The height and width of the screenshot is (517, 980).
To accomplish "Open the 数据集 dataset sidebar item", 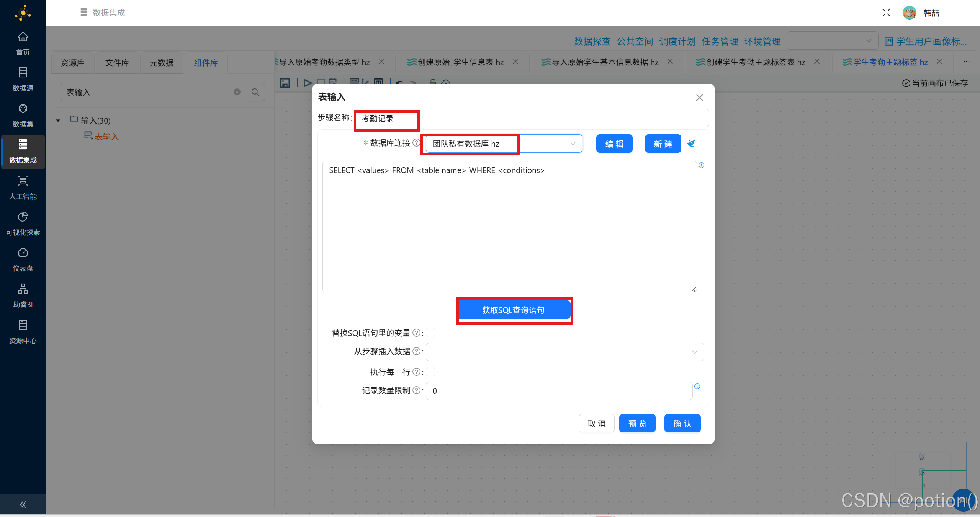I will (23, 116).
